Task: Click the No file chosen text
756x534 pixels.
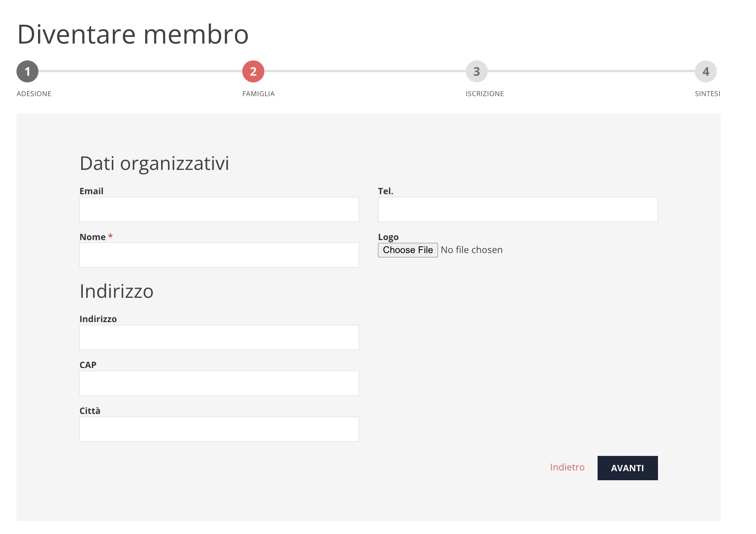Action: pos(471,250)
